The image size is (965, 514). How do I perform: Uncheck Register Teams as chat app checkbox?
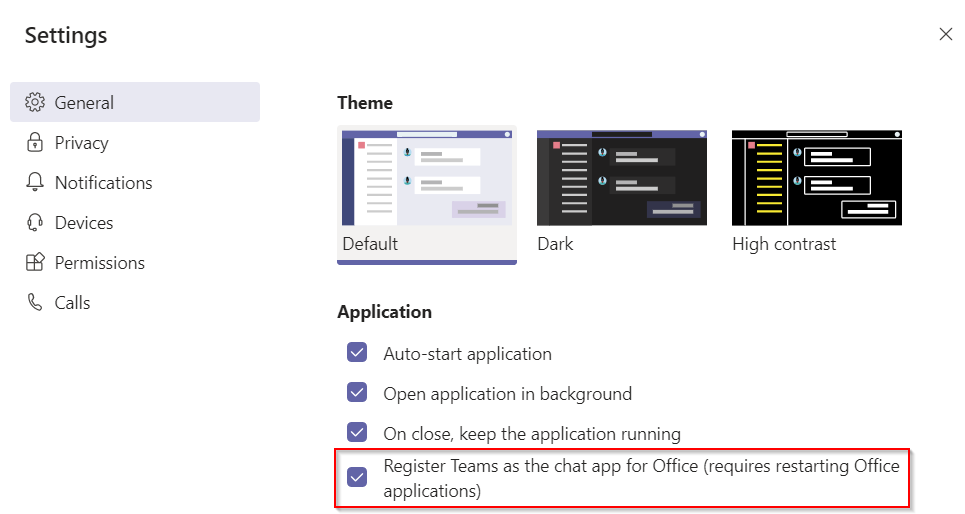(x=357, y=477)
